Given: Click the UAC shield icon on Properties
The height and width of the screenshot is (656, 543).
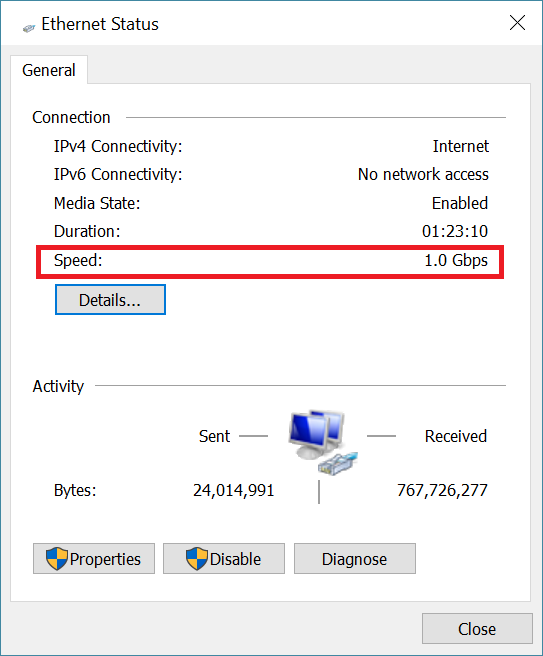Looking at the screenshot, I should tap(56, 559).
